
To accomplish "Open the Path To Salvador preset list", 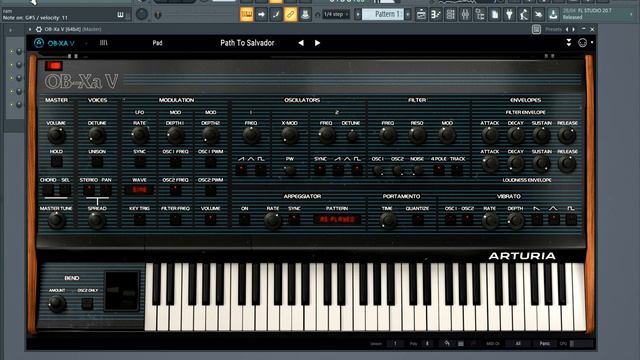I will (247, 43).
